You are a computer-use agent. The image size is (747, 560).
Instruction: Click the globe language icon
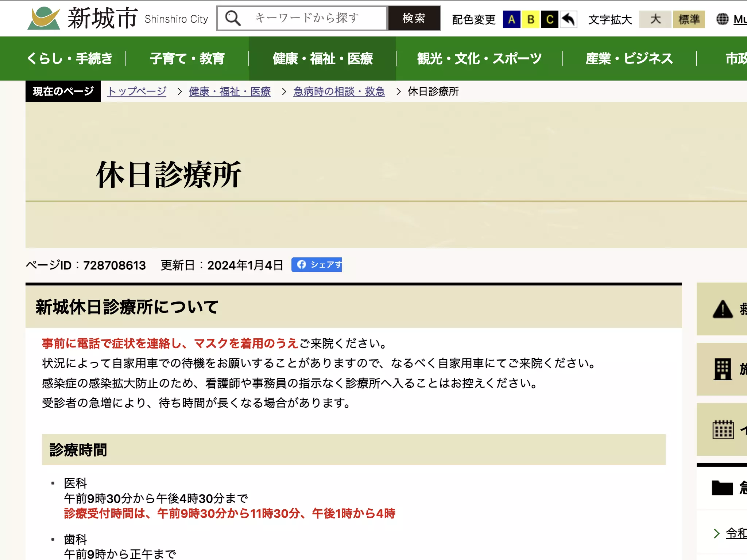click(x=722, y=19)
